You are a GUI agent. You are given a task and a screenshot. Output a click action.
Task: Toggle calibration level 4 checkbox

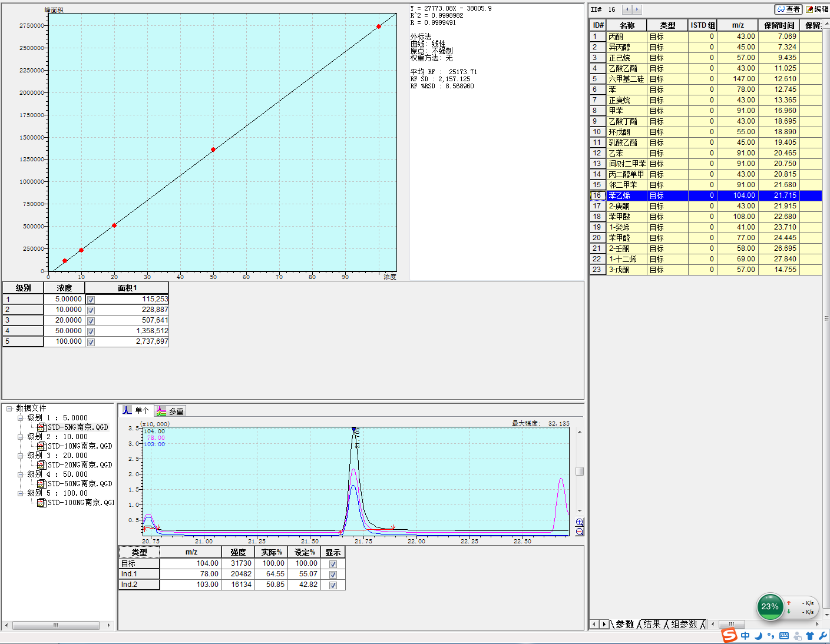tap(91, 331)
